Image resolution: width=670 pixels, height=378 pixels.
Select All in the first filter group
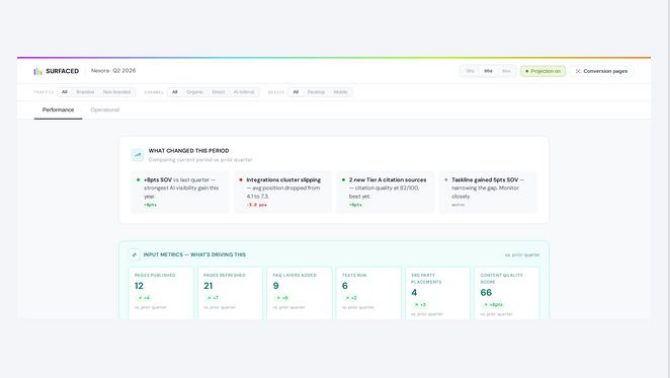coord(65,92)
